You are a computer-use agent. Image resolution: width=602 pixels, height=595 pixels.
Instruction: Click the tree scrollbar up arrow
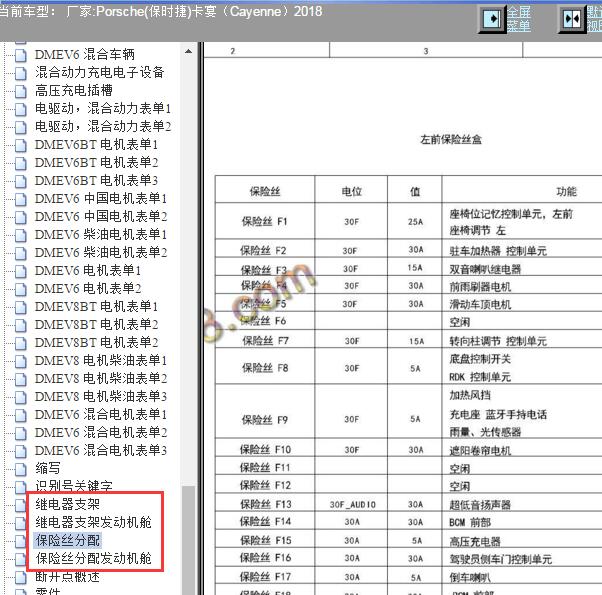click(x=189, y=51)
